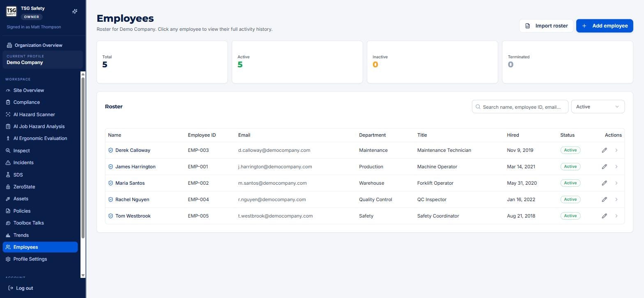Expand Rachel Nguyen row chevron
The height and width of the screenshot is (298, 644).
pyautogui.click(x=616, y=199)
